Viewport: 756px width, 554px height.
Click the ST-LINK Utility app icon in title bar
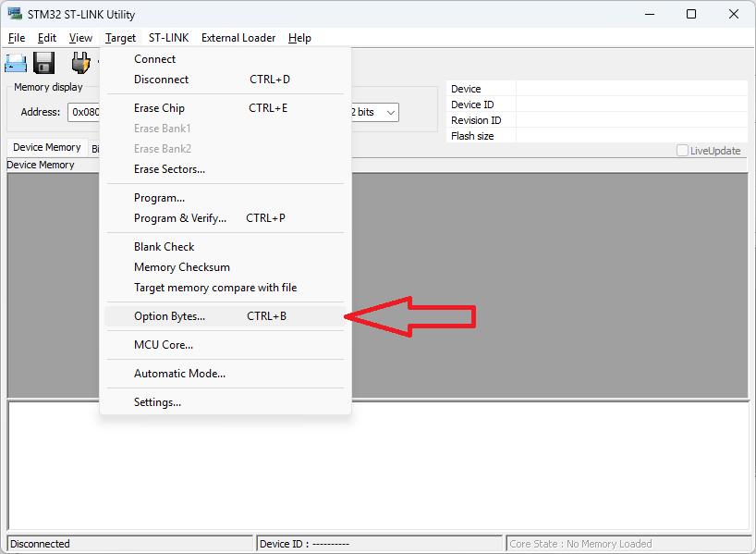[15, 14]
